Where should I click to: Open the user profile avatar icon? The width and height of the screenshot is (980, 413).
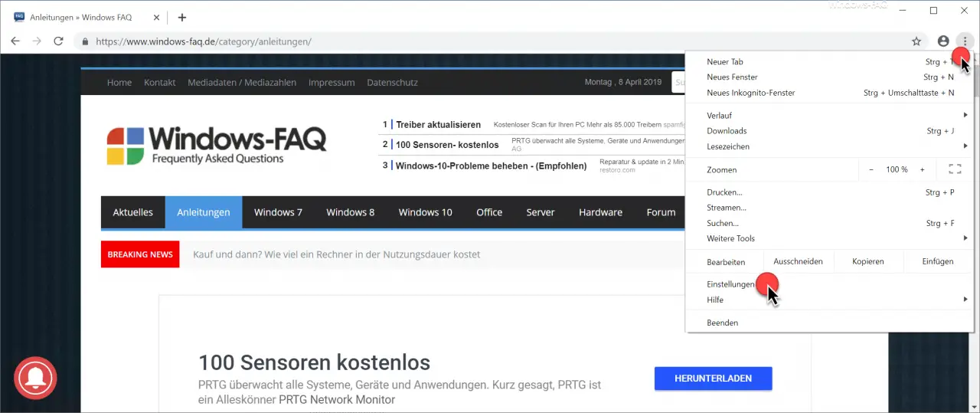pyautogui.click(x=943, y=41)
